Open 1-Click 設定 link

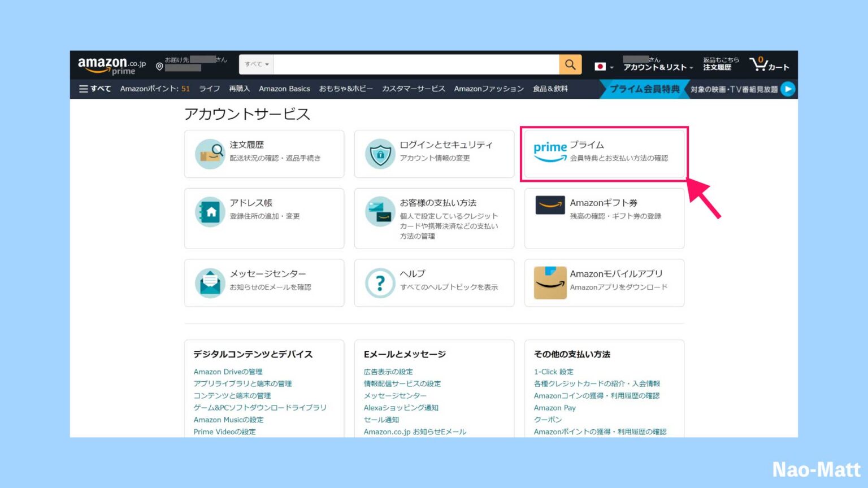[x=553, y=372]
